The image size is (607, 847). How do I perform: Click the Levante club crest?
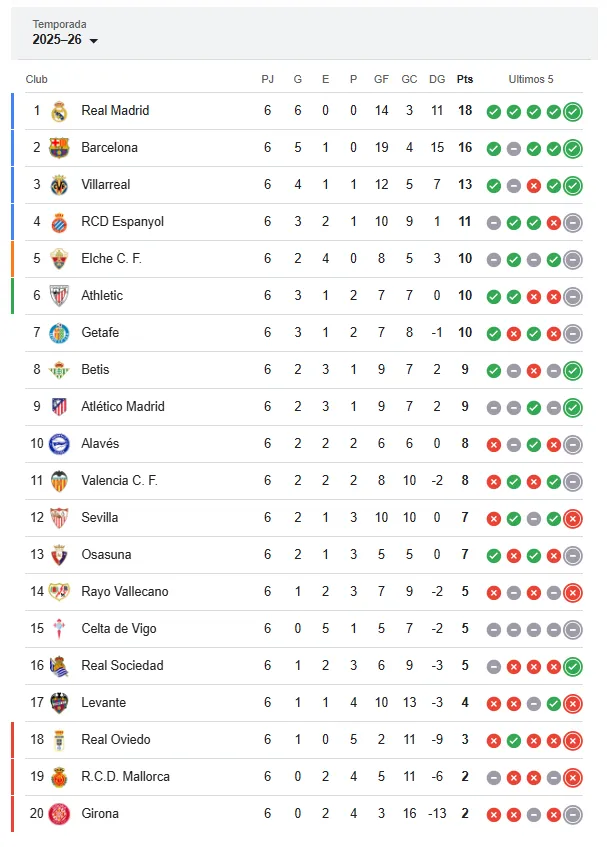coord(59,703)
